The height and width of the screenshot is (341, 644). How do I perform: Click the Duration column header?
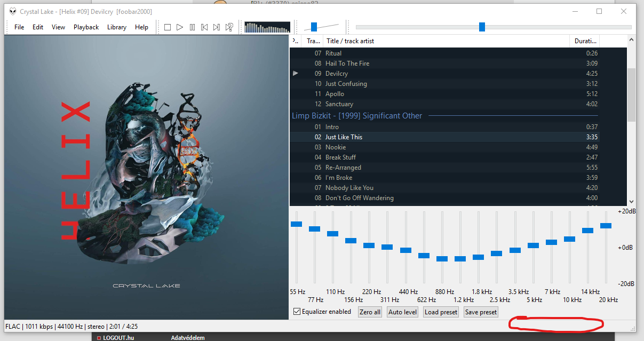tap(585, 41)
